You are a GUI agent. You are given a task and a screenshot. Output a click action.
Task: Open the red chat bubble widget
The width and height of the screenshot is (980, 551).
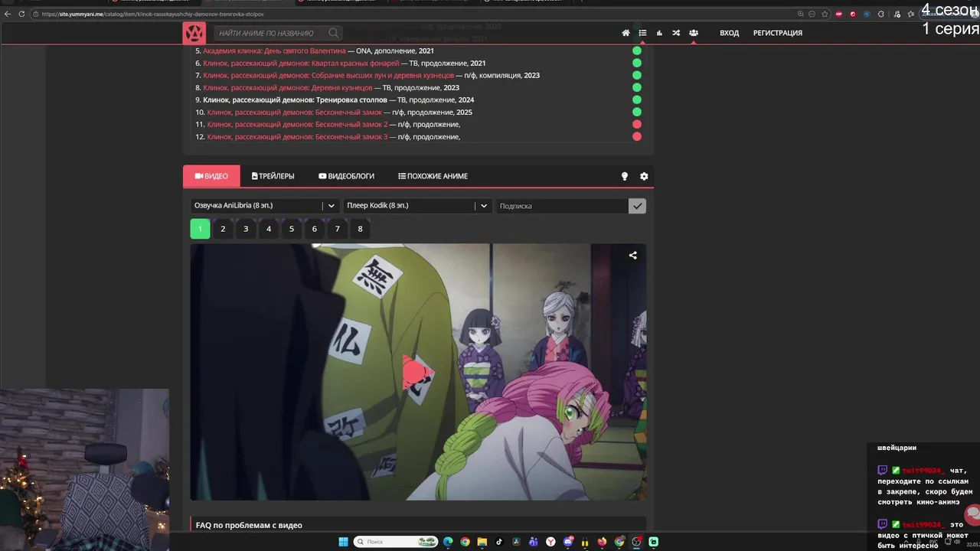pyautogui.click(x=972, y=514)
